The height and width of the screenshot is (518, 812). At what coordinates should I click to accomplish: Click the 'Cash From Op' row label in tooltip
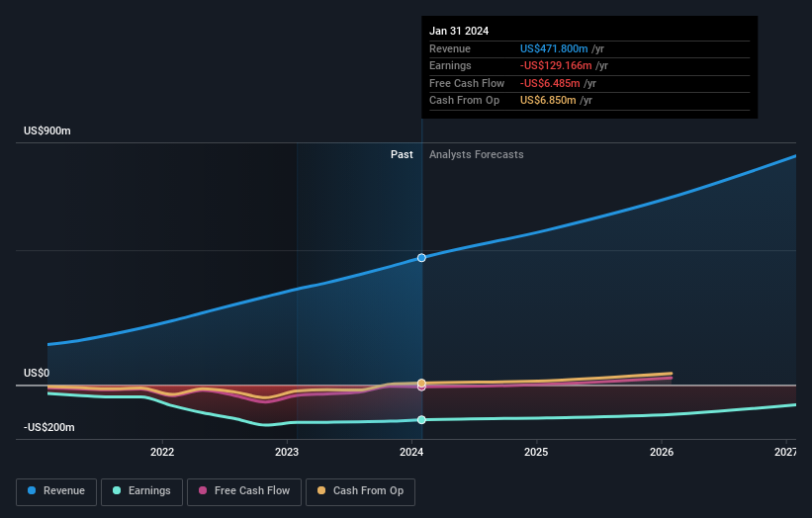click(464, 101)
